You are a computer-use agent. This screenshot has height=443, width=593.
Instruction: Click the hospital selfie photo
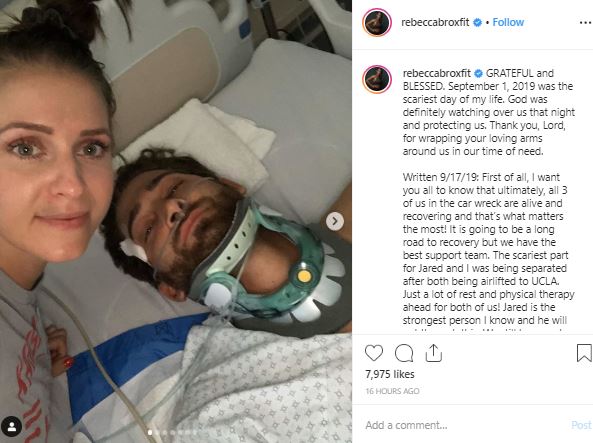click(x=176, y=221)
